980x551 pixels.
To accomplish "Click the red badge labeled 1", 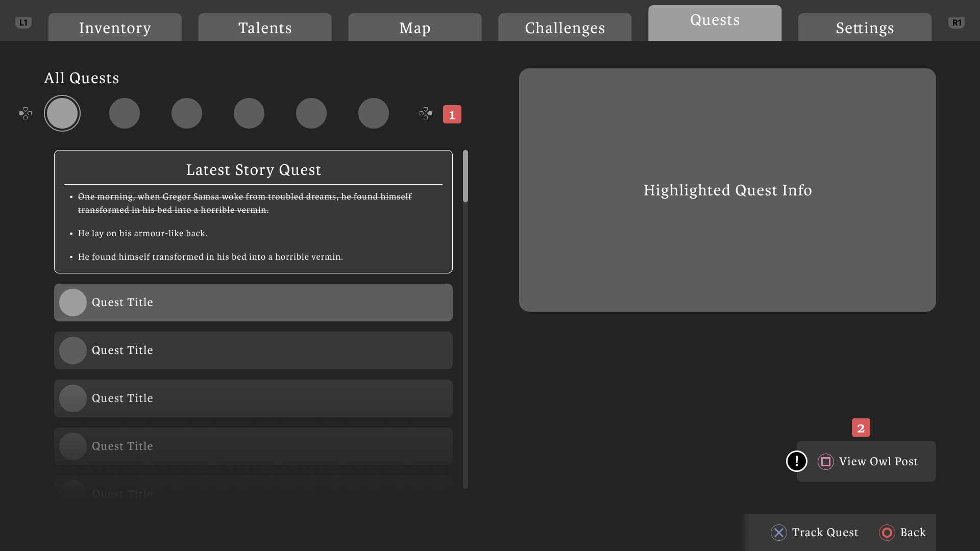I will point(451,114).
